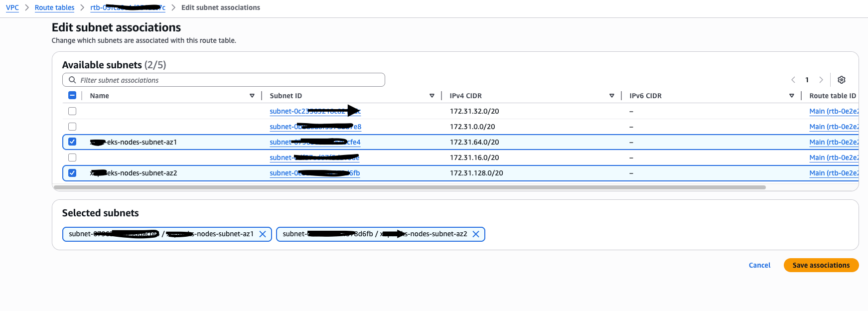868x311 pixels.
Task: Sort by Subnet ID column arrow
Action: (432, 96)
